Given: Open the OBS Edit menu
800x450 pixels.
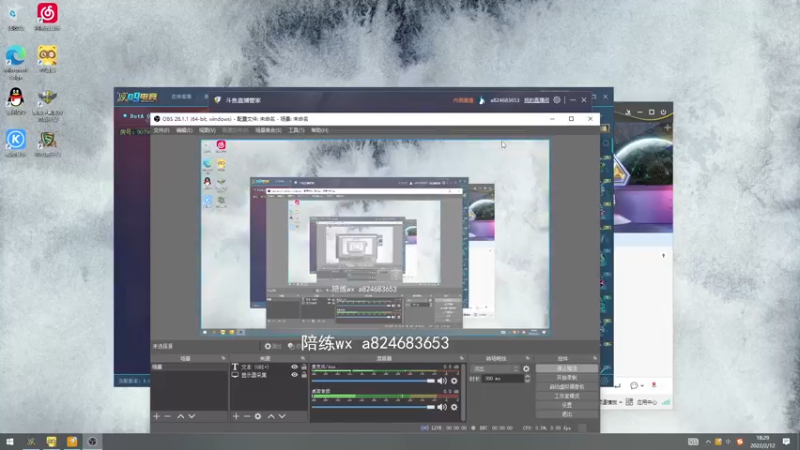Looking at the screenshot, I should click(x=184, y=131).
